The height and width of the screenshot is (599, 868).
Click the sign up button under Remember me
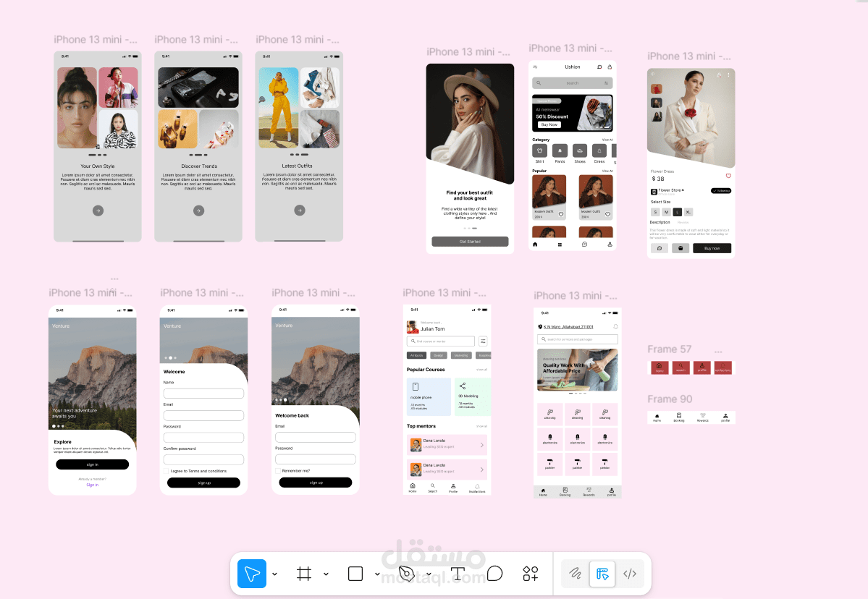tap(316, 483)
